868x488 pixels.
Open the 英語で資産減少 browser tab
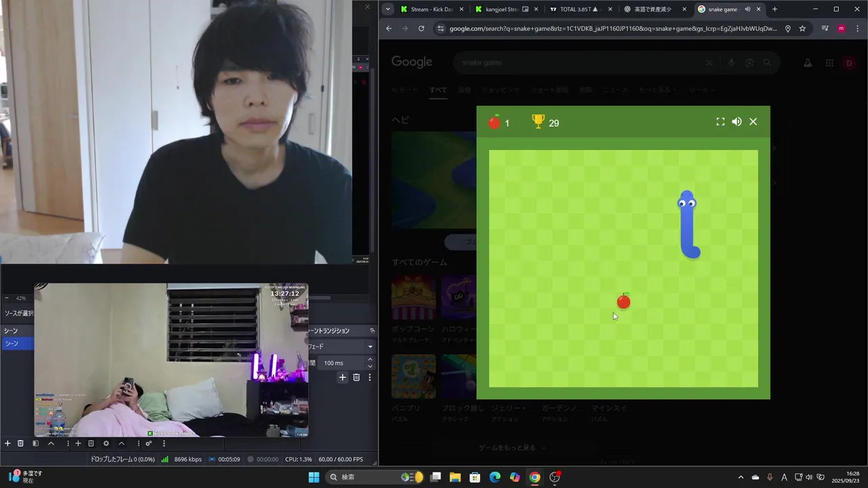[655, 9]
